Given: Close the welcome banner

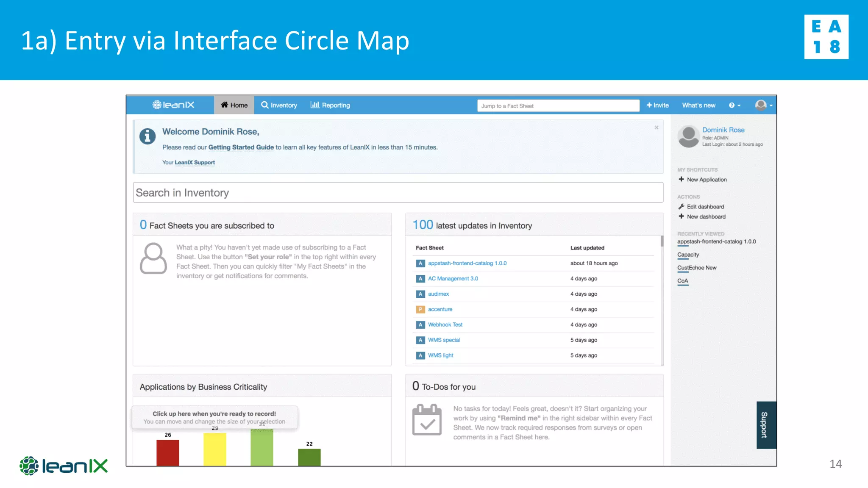Looking at the screenshot, I should click(x=657, y=128).
